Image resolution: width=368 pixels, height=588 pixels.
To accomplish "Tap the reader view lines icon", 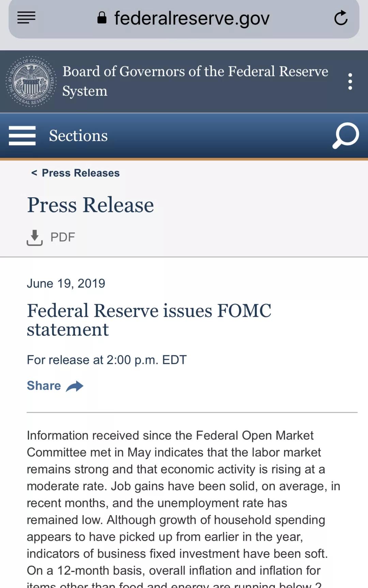I will (x=26, y=18).
